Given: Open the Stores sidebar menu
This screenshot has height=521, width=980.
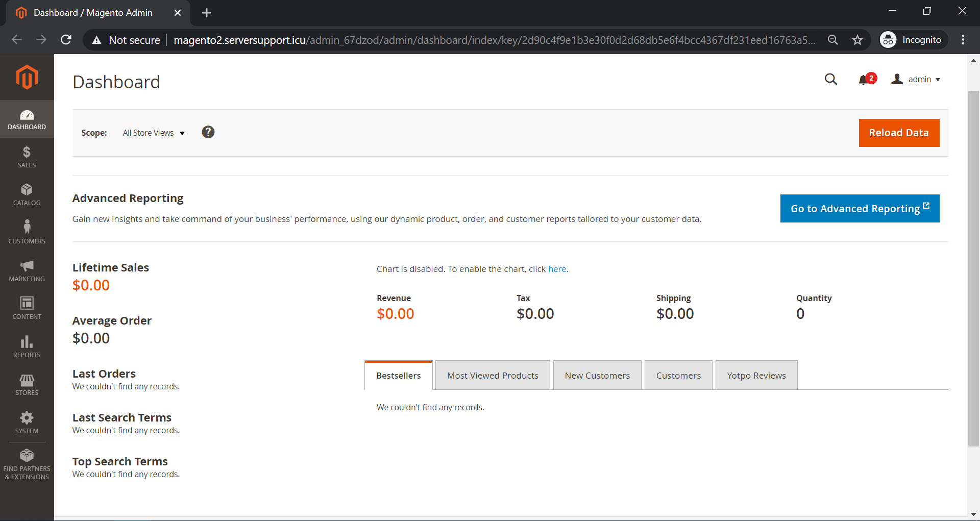Looking at the screenshot, I should 27,385.
